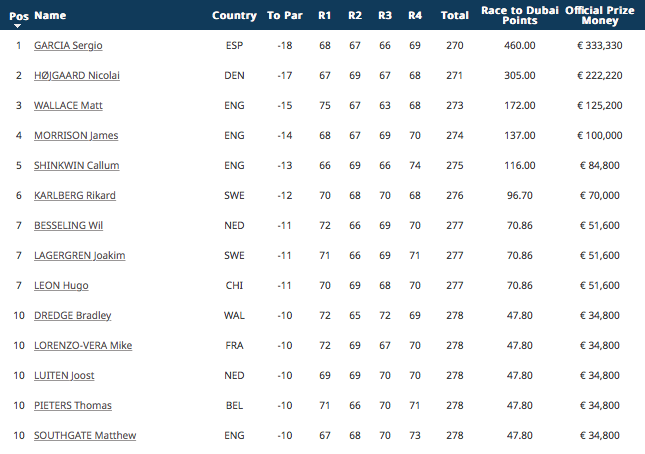This screenshot has width=645, height=454.
Task: Open HØJGAARD Nicolai player link
Action: click(x=77, y=76)
